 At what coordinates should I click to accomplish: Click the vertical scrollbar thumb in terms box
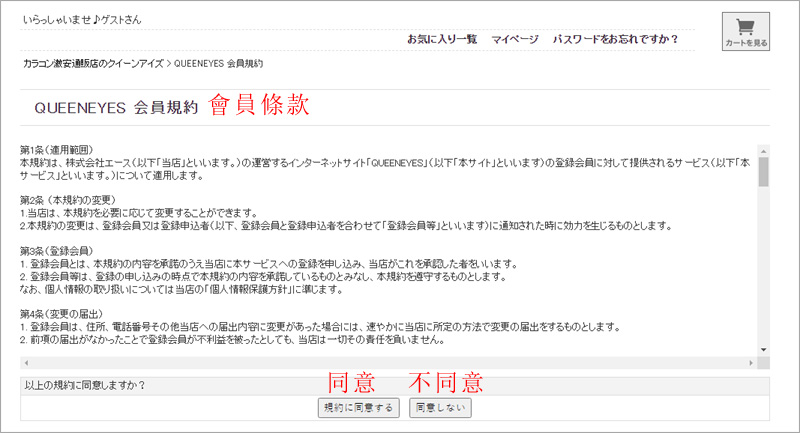[x=763, y=171]
